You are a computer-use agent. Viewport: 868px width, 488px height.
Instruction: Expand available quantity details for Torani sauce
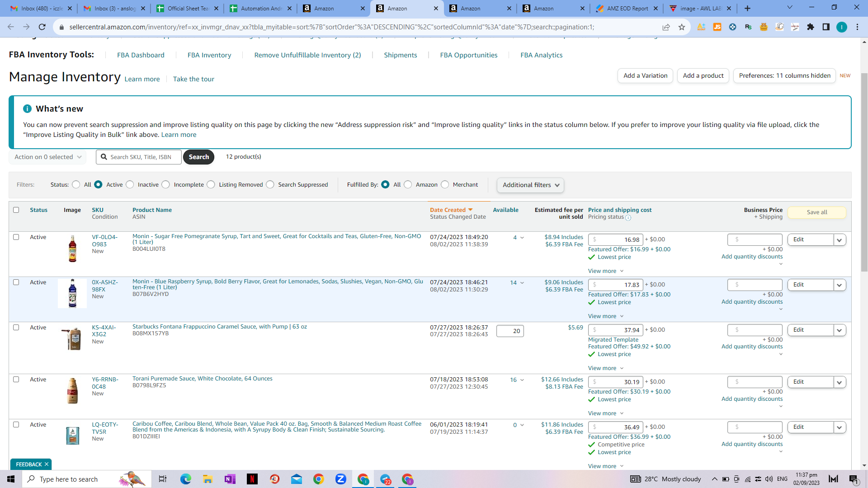522,380
